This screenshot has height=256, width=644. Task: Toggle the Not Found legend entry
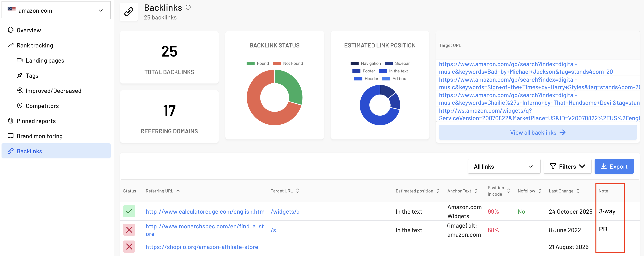click(x=288, y=63)
